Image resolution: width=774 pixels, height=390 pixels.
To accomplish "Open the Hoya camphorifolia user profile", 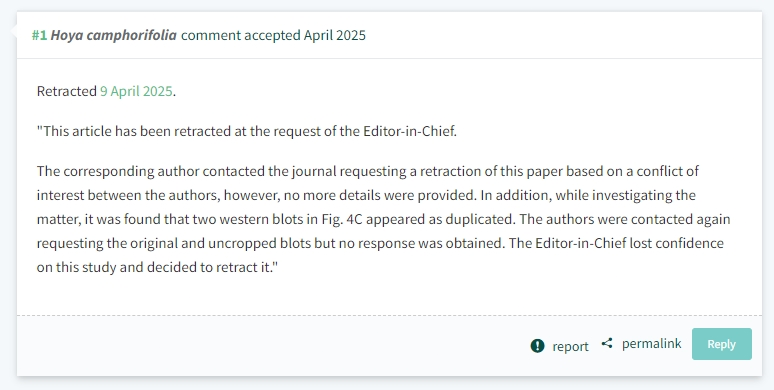I will pos(114,36).
